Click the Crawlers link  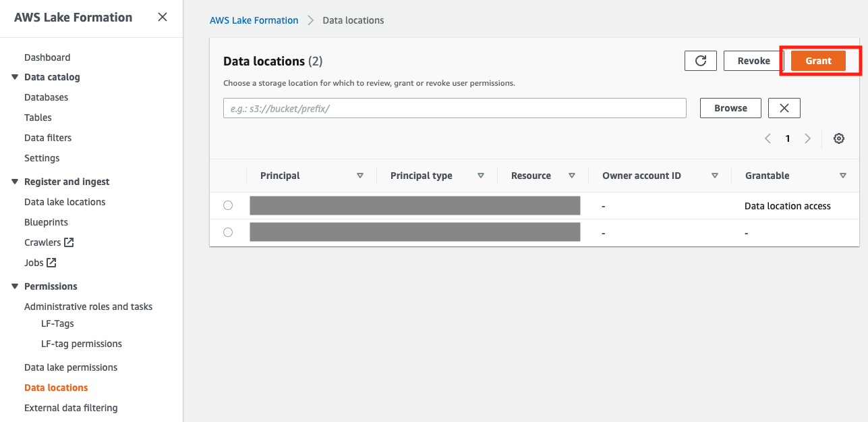42,242
